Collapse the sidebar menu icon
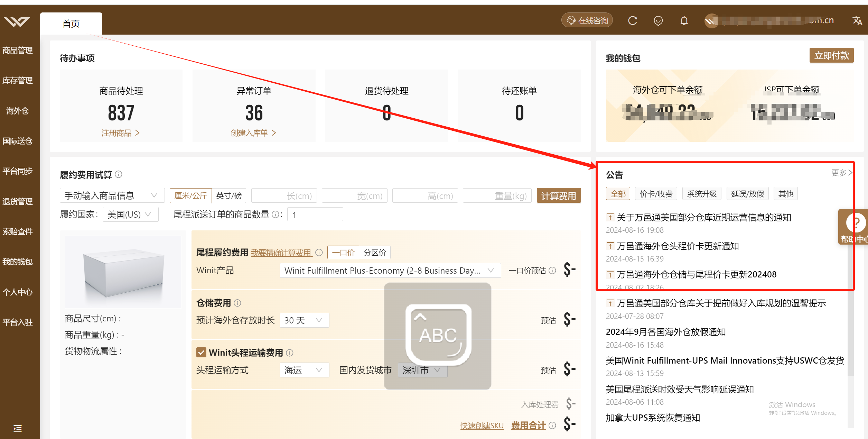Screen dimensions: 868x439 point(18,429)
